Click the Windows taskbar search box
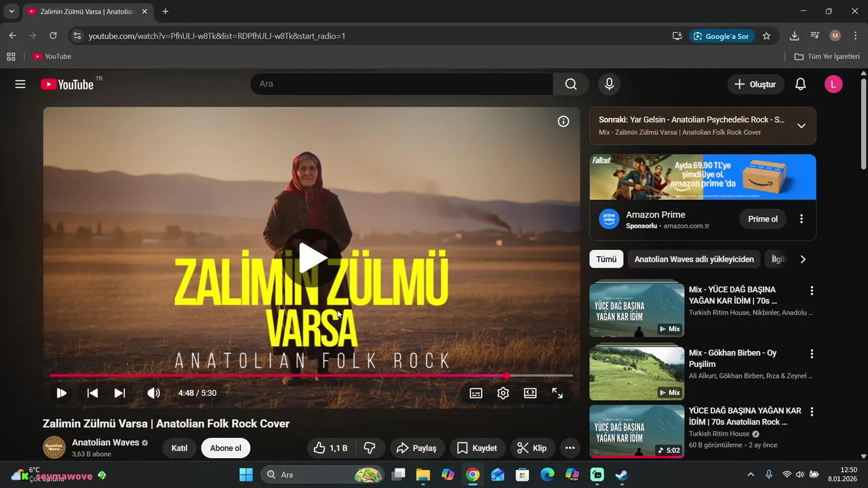This screenshot has height=488, width=868. pyautogui.click(x=322, y=474)
